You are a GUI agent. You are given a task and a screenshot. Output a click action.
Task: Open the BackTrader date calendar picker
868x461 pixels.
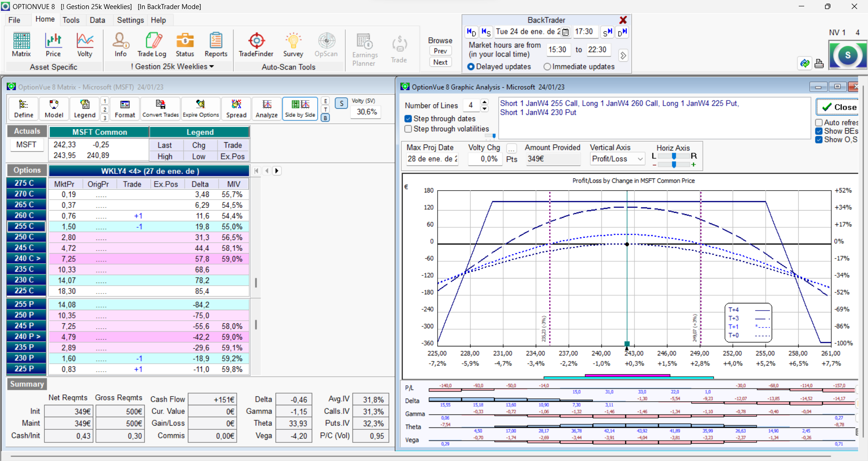coord(565,32)
